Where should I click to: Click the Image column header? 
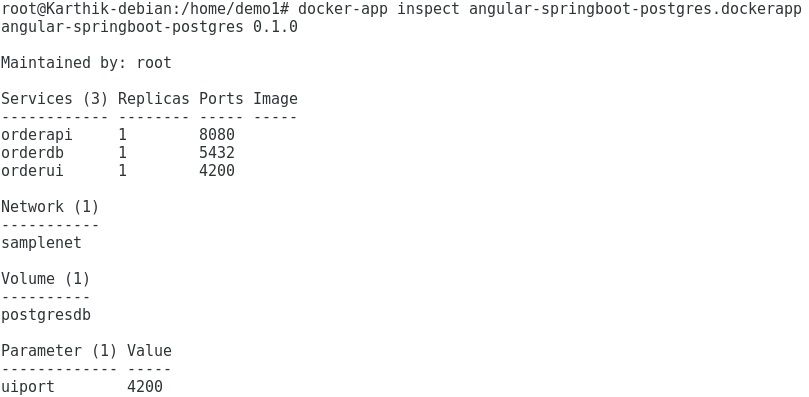(275, 99)
